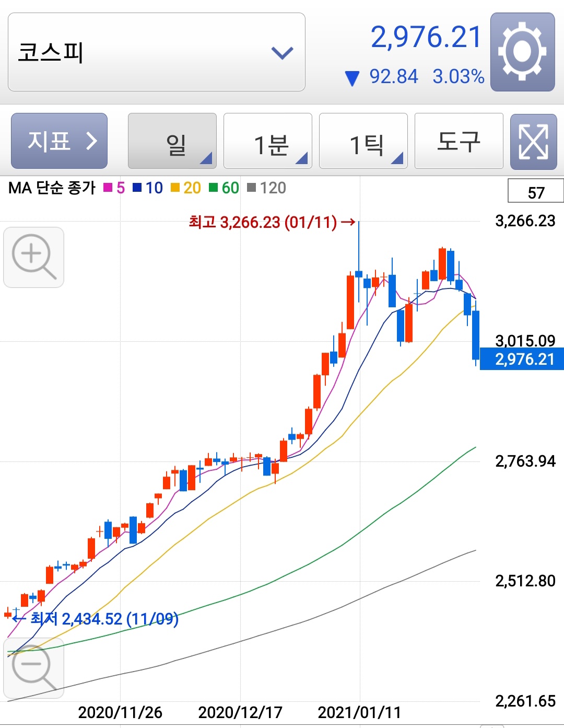Screen dimensions: 564x728
Task: Select the 일 daily period tab
Action: pos(172,141)
